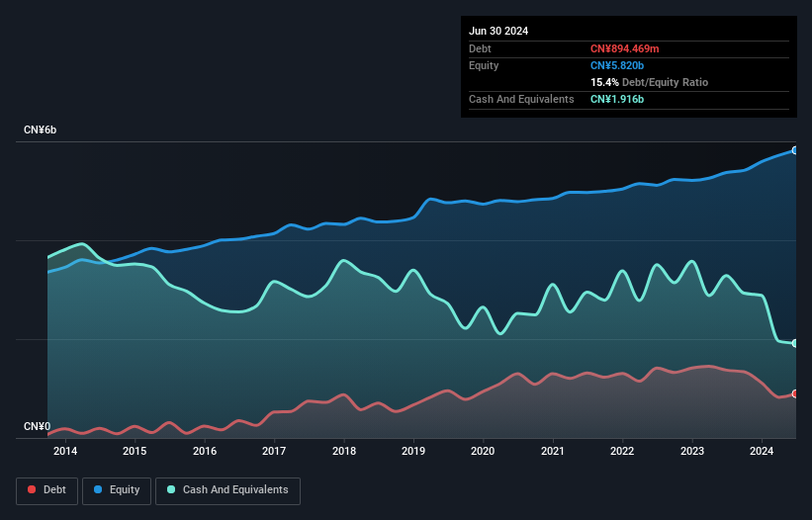Click the 2020 x-axis label
Screen dimensions: 812x520
click(483, 451)
